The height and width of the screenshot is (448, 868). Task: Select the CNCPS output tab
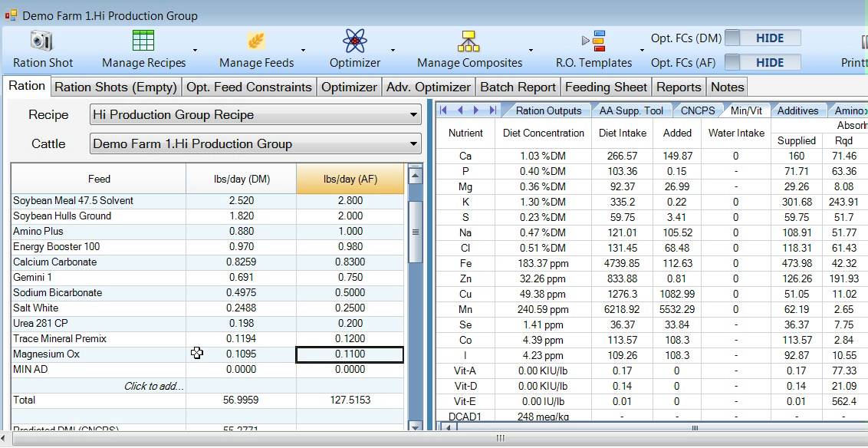698,110
